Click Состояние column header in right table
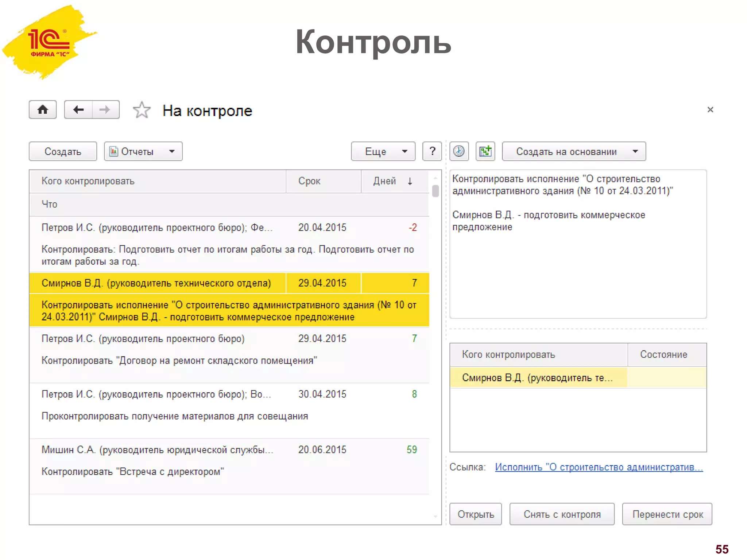 [x=667, y=355]
